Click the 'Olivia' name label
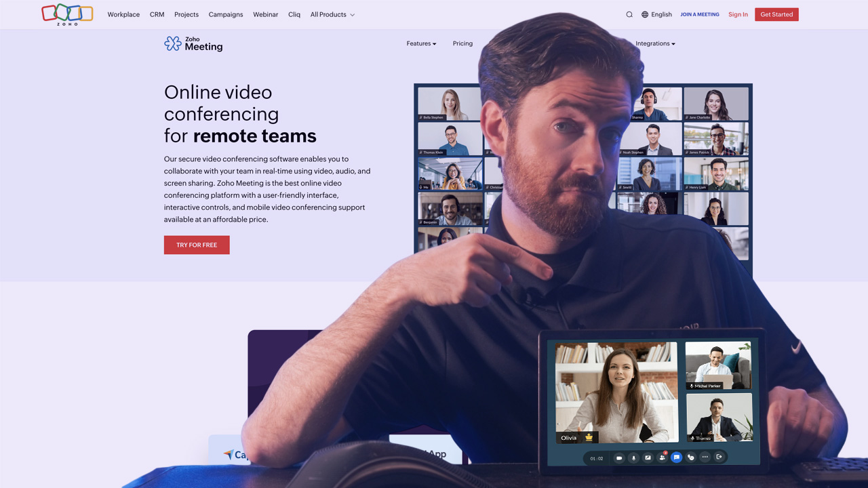Viewport: 868px width, 488px height. (x=569, y=438)
